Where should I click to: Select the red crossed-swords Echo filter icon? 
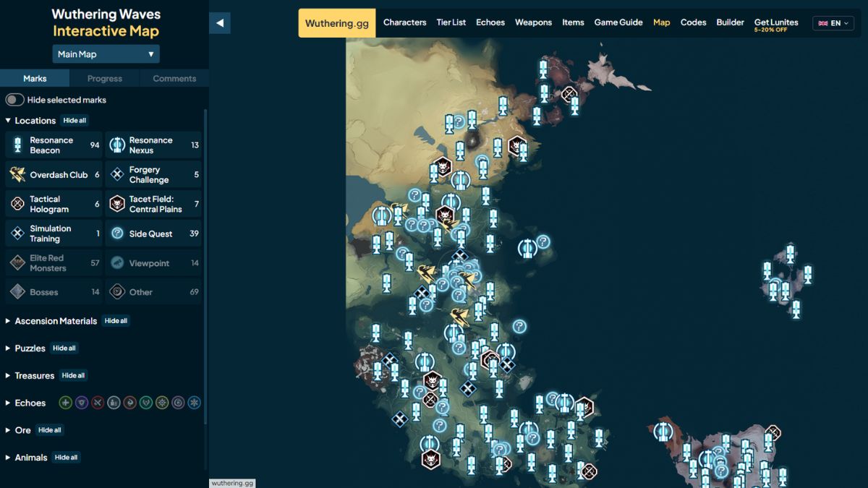(x=98, y=403)
